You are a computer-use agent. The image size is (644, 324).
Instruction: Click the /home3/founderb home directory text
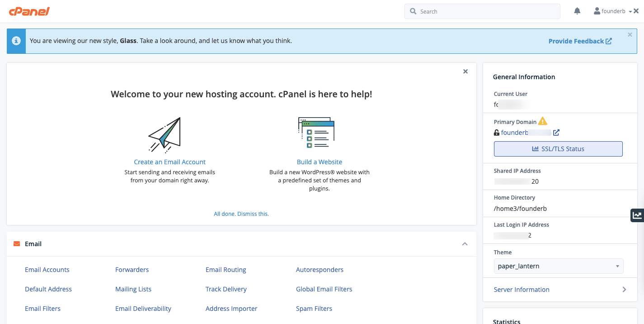(x=521, y=209)
